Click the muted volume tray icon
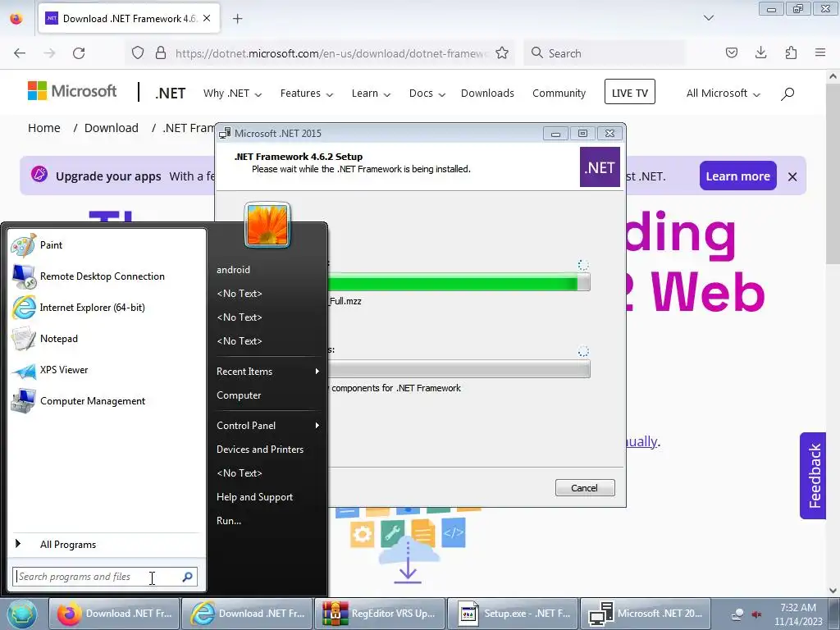840x630 pixels. tap(756, 614)
